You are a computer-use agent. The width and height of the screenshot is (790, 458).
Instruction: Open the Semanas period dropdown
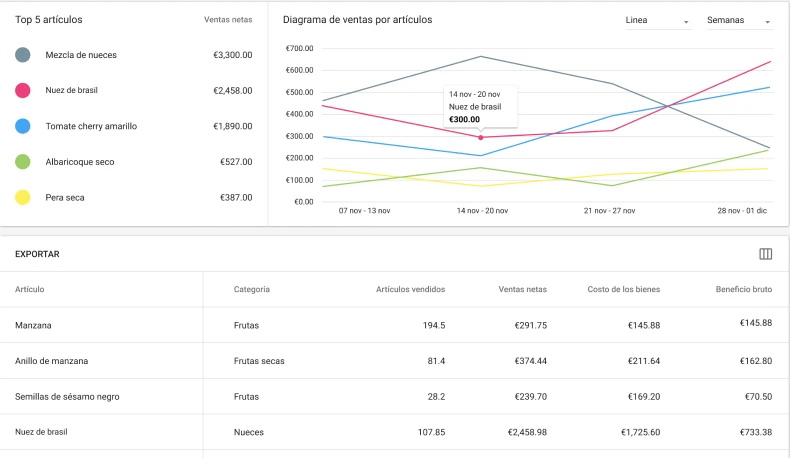(x=738, y=20)
